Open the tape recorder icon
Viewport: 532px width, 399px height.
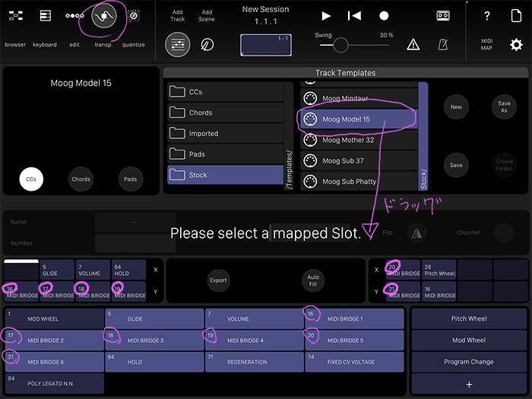coord(443,16)
